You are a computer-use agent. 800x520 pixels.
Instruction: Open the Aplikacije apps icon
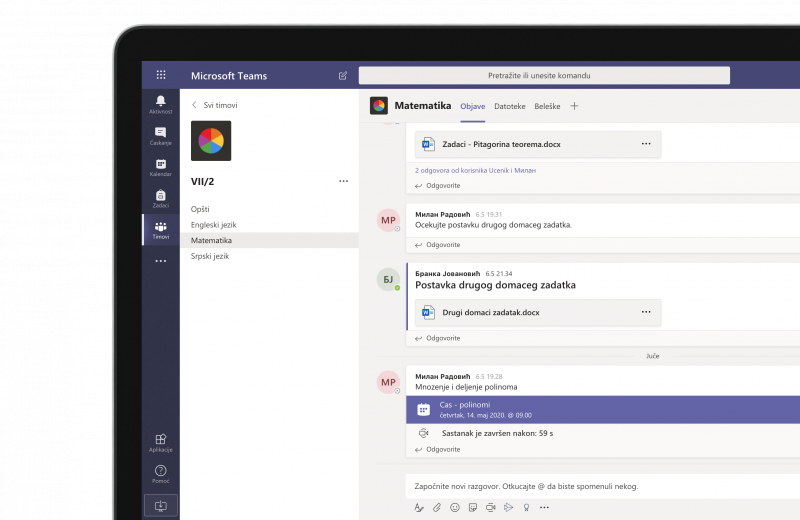pyautogui.click(x=161, y=442)
